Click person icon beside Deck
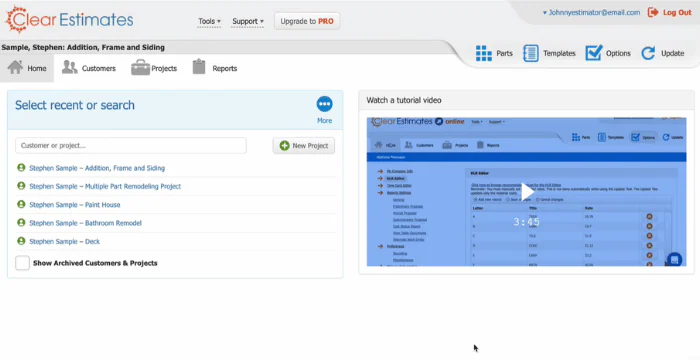The height and width of the screenshot is (360, 700). (21, 241)
